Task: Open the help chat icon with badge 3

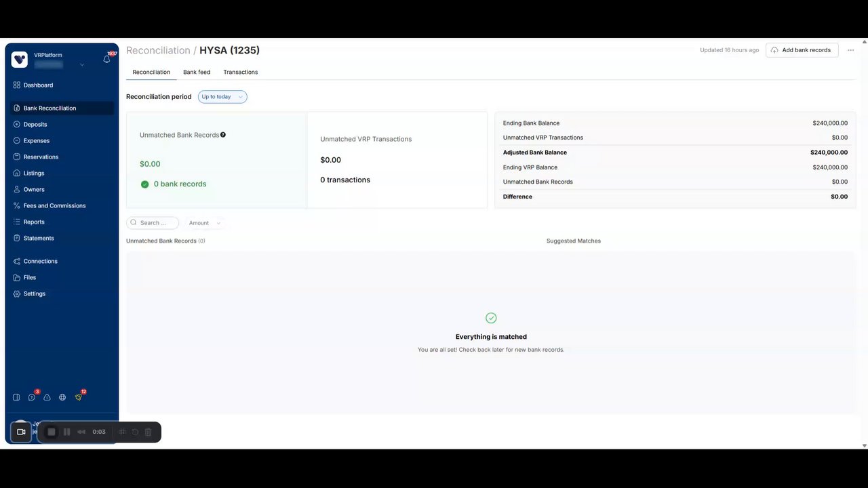Action: pyautogui.click(x=32, y=397)
